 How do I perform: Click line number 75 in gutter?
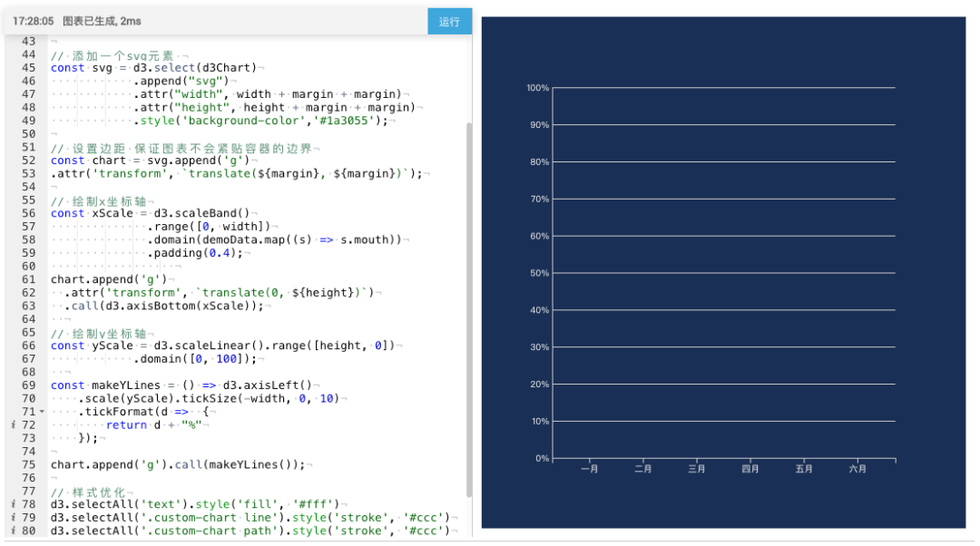click(29, 464)
